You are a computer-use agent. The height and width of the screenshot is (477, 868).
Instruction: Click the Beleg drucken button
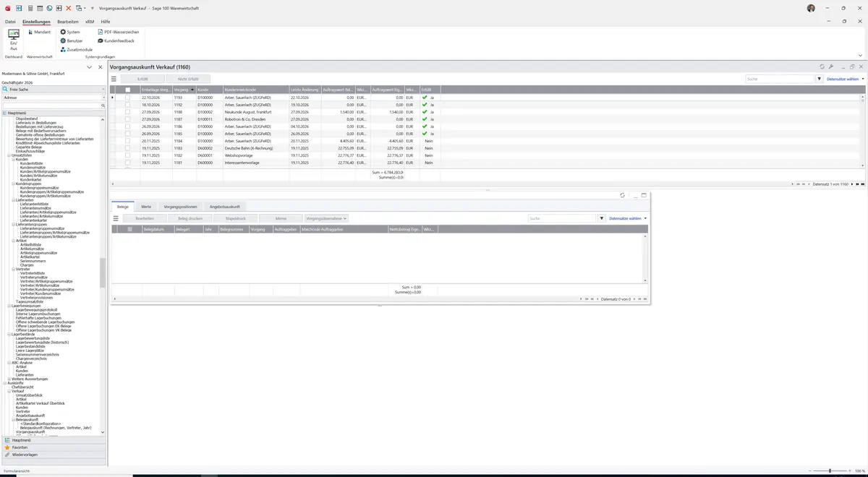pyautogui.click(x=190, y=218)
